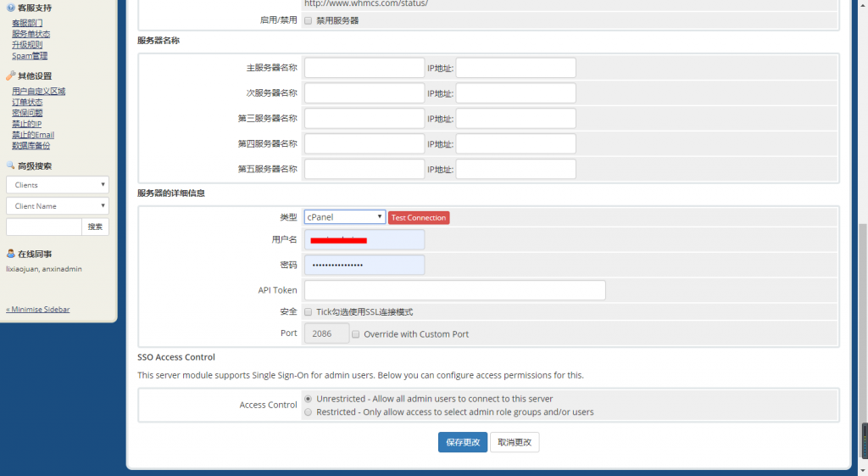Click the 第五服务器名称 name field
This screenshot has width=868, height=476.
[x=364, y=169]
